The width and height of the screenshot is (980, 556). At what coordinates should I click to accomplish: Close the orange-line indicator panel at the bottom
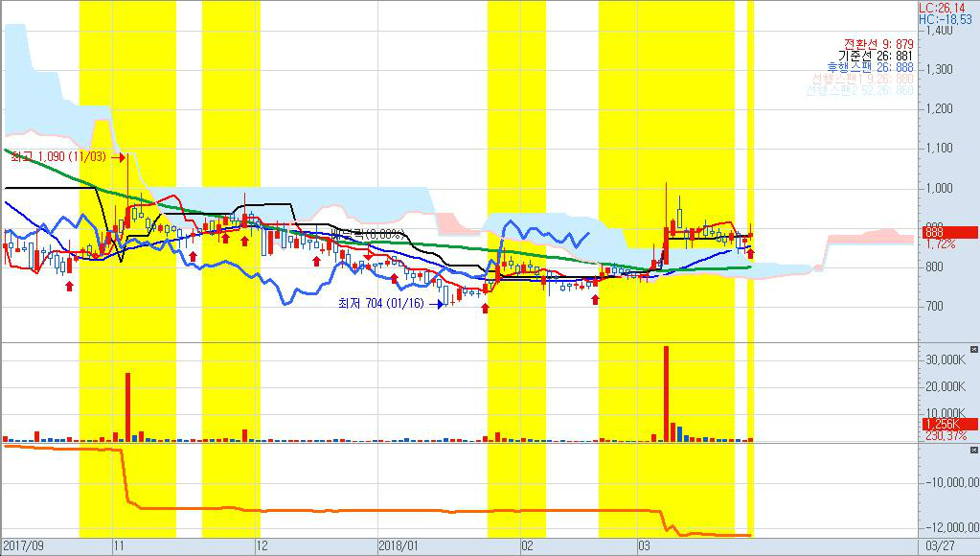(x=973, y=450)
